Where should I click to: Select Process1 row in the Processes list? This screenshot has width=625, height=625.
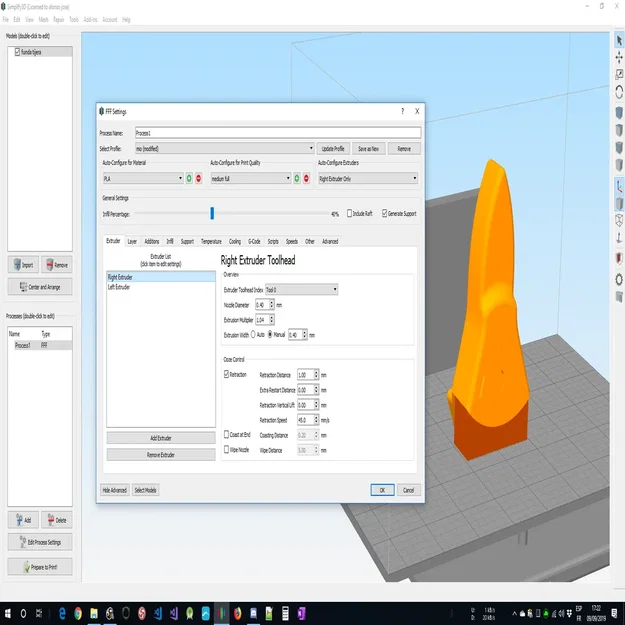click(40, 345)
